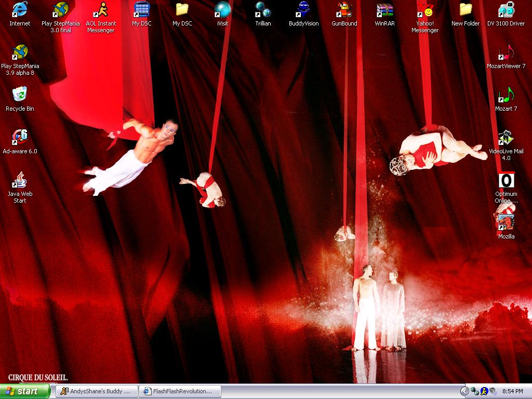This screenshot has width=532, height=399.
Task: Launch Mozilla browser shortcut
Action: pyautogui.click(x=506, y=222)
